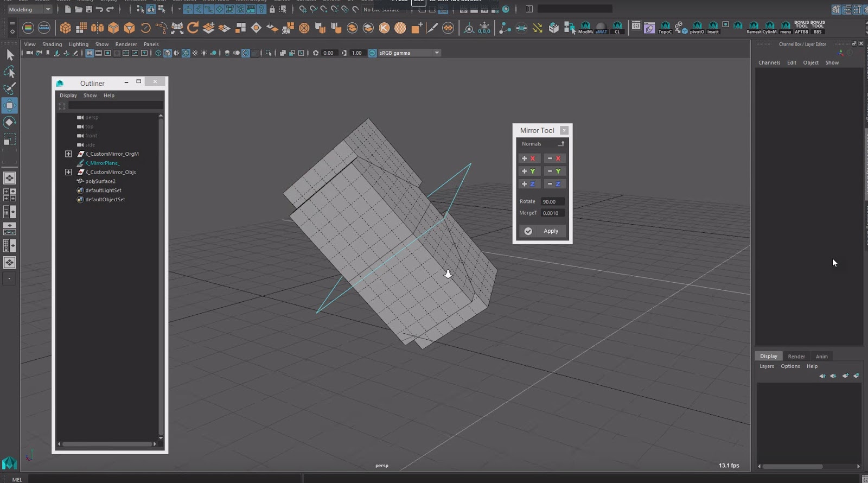Click the save scene icon
868x483 pixels.
coord(89,9)
